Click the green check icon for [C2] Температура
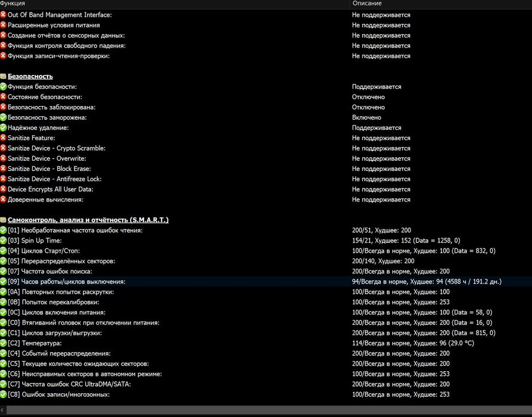 (4, 343)
